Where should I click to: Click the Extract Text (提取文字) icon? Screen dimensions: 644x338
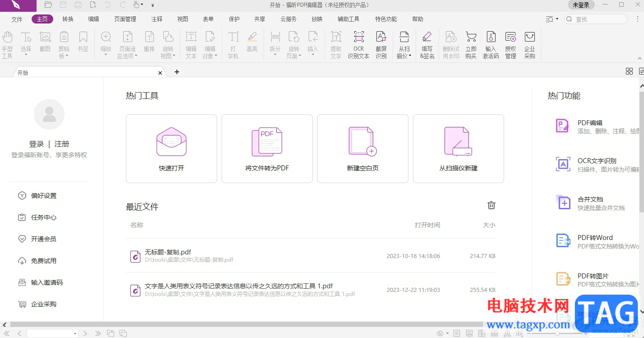coord(336,45)
